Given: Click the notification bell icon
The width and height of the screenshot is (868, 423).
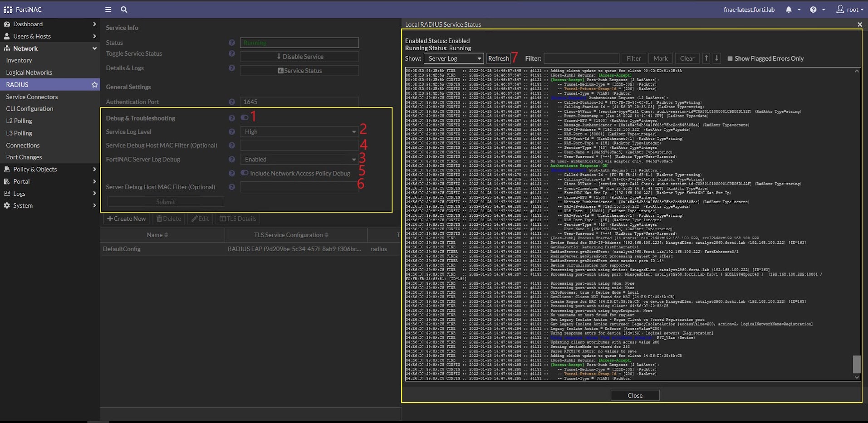Looking at the screenshot, I should (789, 10).
